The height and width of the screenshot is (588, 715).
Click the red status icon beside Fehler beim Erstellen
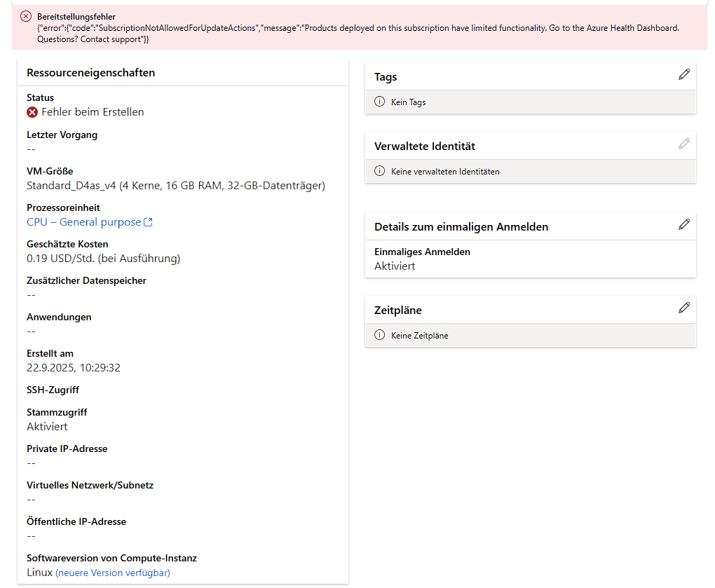[x=32, y=112]
